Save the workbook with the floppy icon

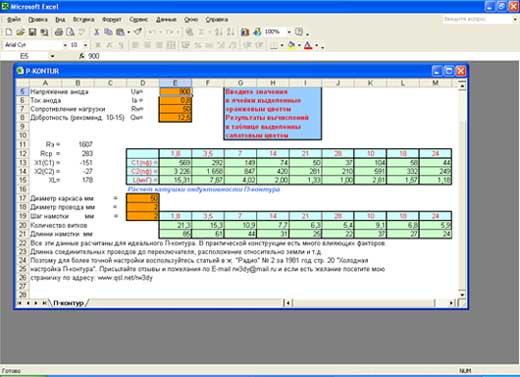pos(32,32)
